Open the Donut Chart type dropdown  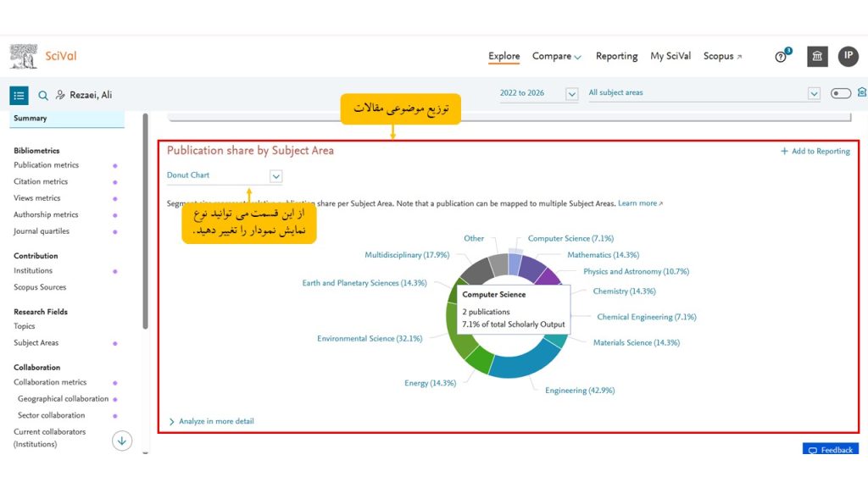pyautogui.click(x=224, y=176)
